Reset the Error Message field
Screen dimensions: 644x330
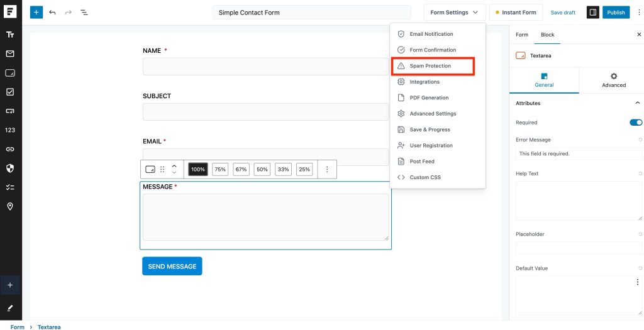point(640,140)
